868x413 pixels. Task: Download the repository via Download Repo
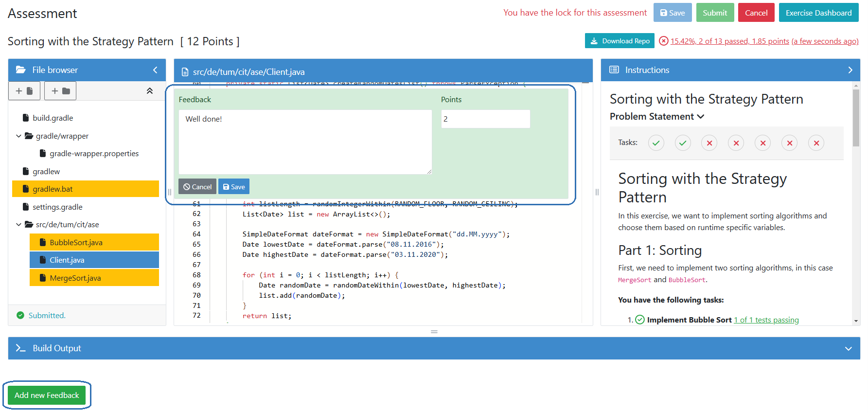click(620, 41)
